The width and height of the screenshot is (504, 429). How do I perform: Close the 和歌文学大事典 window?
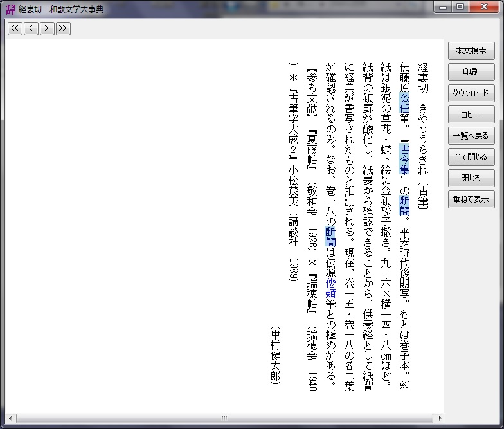pyautogui.click(x=485, y=6)
